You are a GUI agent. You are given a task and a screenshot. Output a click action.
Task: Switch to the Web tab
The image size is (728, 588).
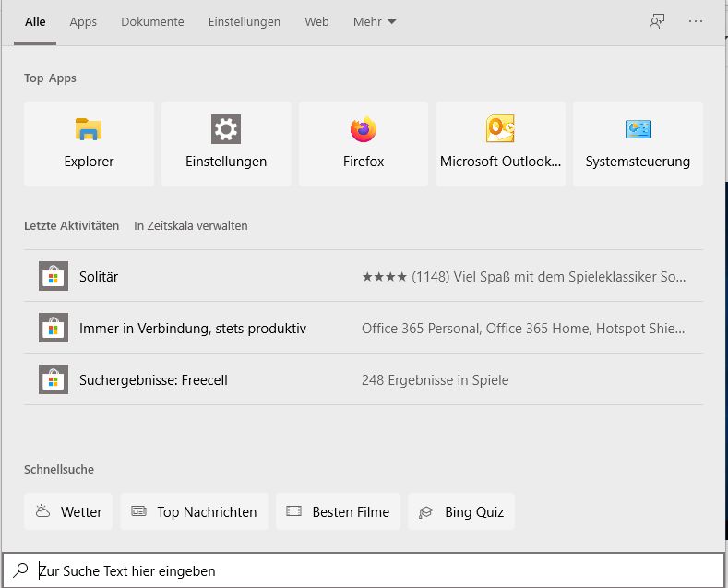pyautogui.click(x=316, y=22)
